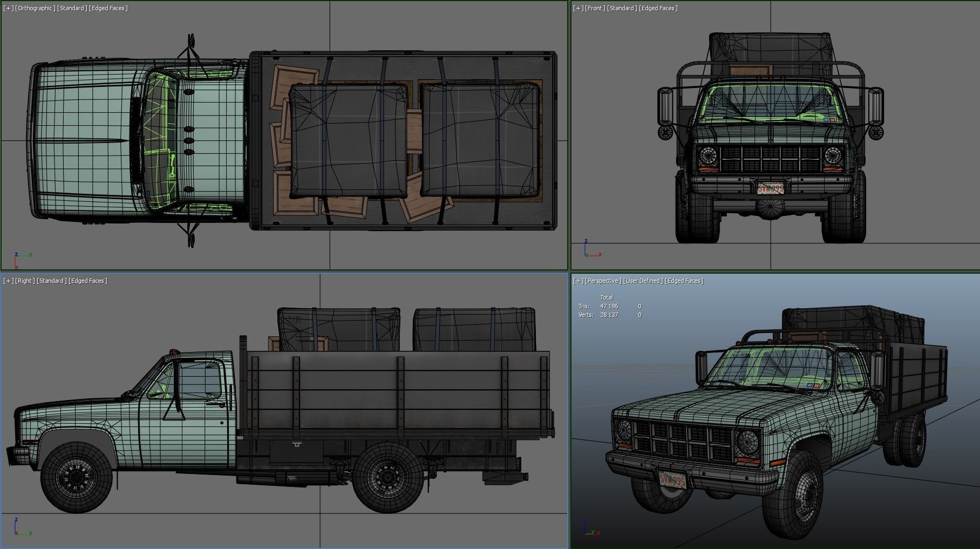980x549 pixels.
Task: Open the [Front] point-of-view menu
Action: [x=595, y=8]
